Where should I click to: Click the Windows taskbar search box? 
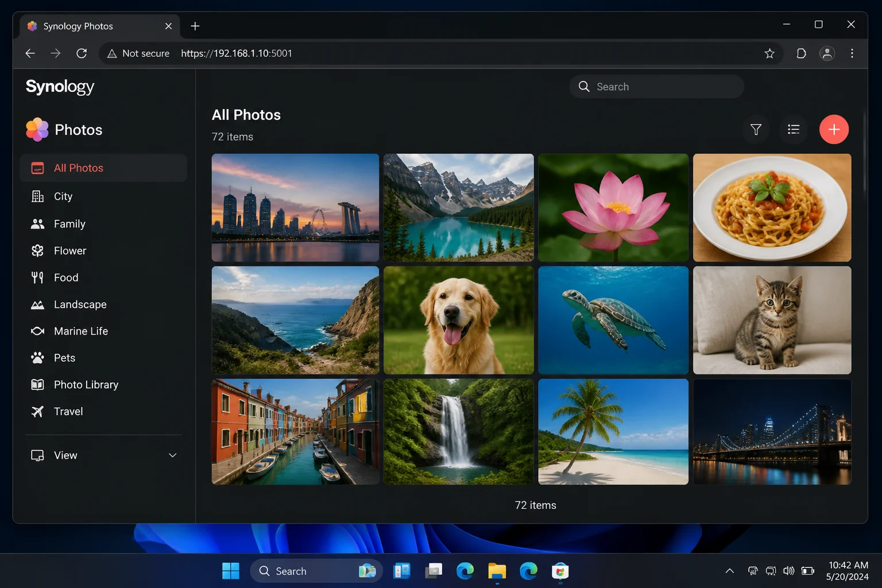click(x=316, y=571)
